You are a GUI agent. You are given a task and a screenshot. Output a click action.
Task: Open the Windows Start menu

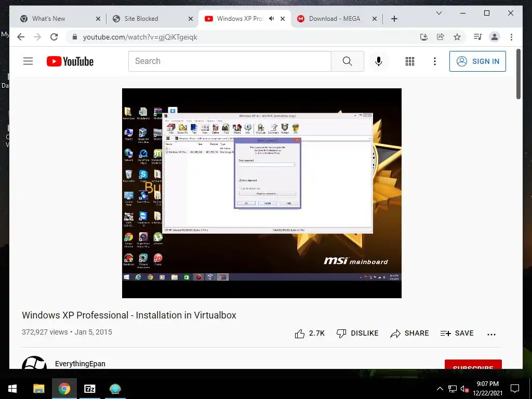12,389
